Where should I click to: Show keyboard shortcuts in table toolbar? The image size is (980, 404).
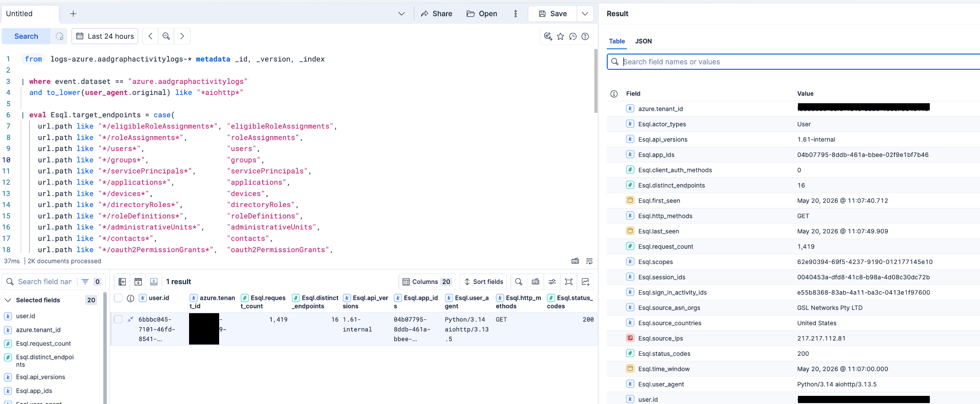pos(535,282)
